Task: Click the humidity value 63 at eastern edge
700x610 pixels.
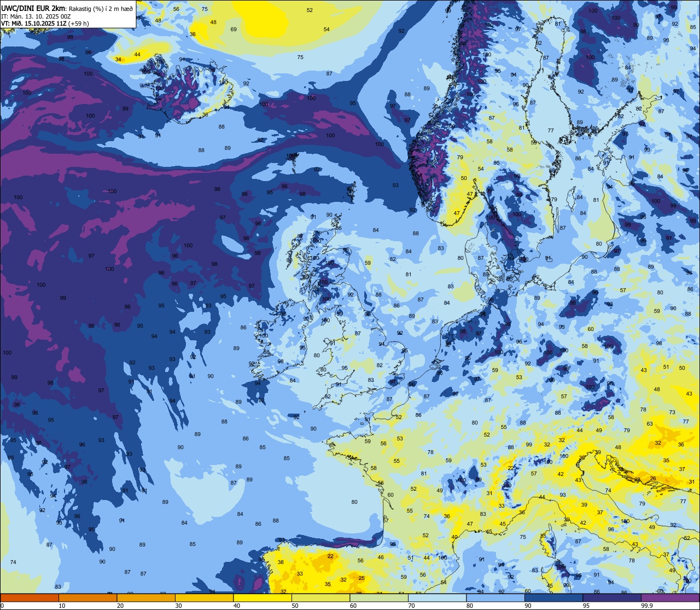Action: (x=650, y=423)
